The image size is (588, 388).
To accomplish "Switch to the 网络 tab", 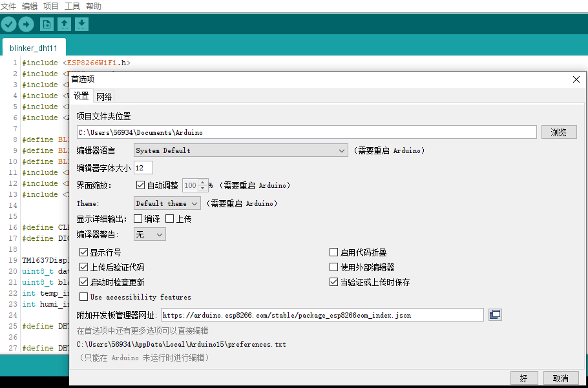I will click(x=104, y=97).
